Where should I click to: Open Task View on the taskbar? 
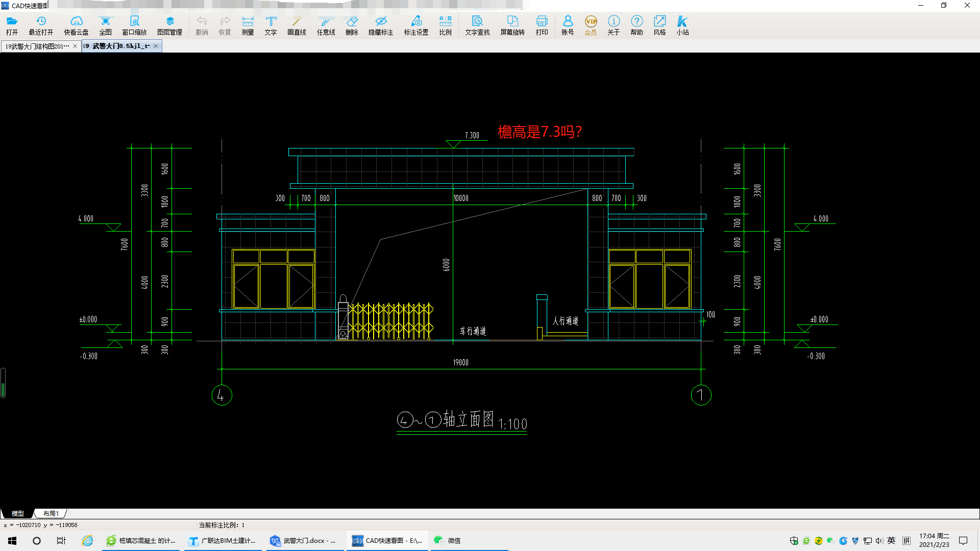pos(61,541)
